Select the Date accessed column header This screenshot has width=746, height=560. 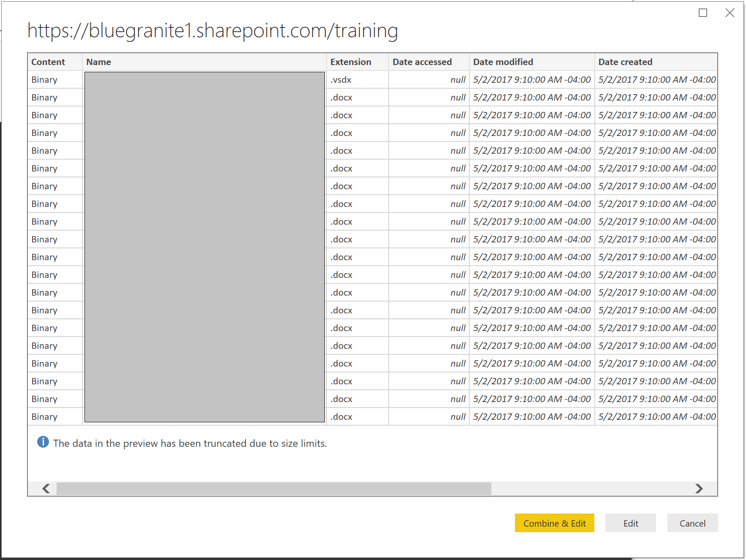point(429,62)
